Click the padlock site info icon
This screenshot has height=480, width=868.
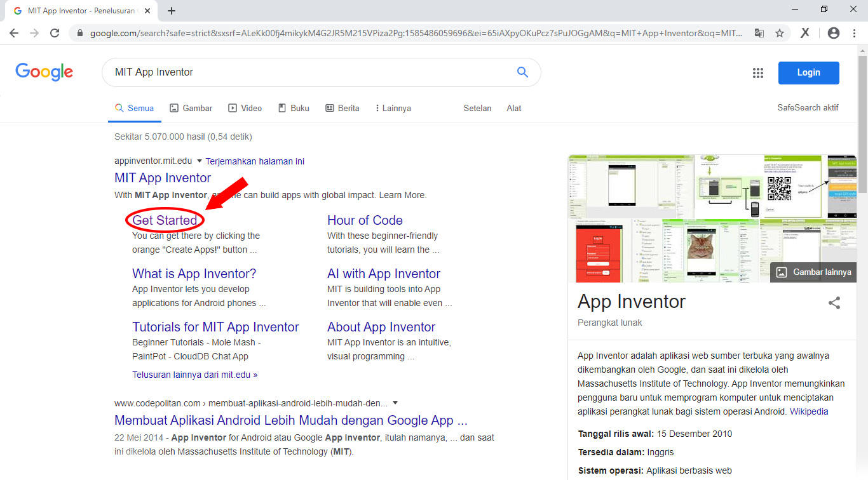80,34
